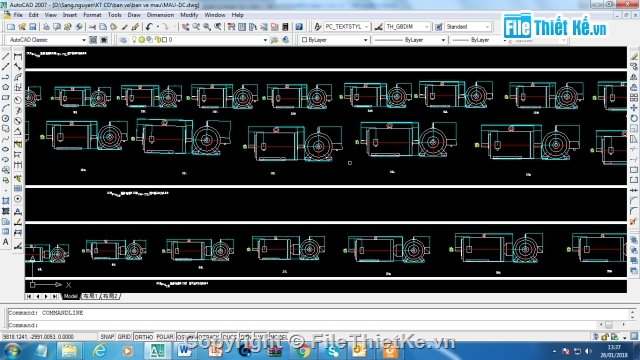Open the Modify menu
The height and width of the screenshot is (360, 640).
click(x=189, y=15)
